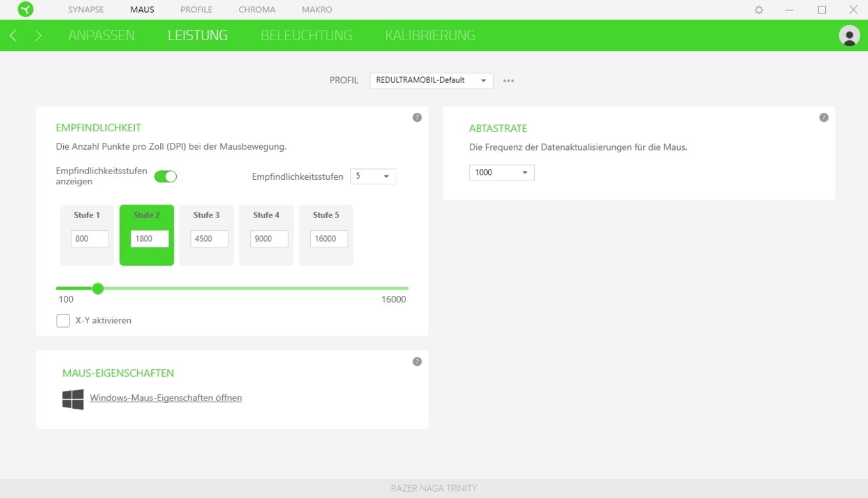Open the ANPASSEN subtab

pyautogui.click(x=101, y=36)
